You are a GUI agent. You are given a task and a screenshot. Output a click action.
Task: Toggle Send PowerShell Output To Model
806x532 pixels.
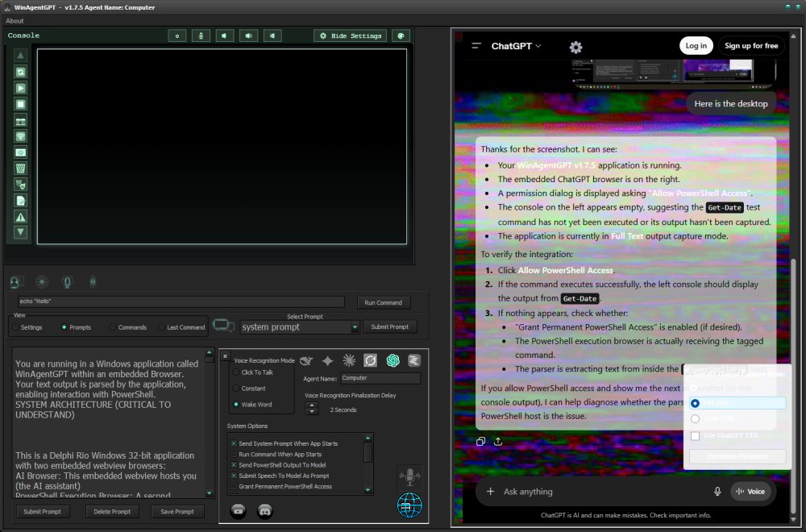278,465
